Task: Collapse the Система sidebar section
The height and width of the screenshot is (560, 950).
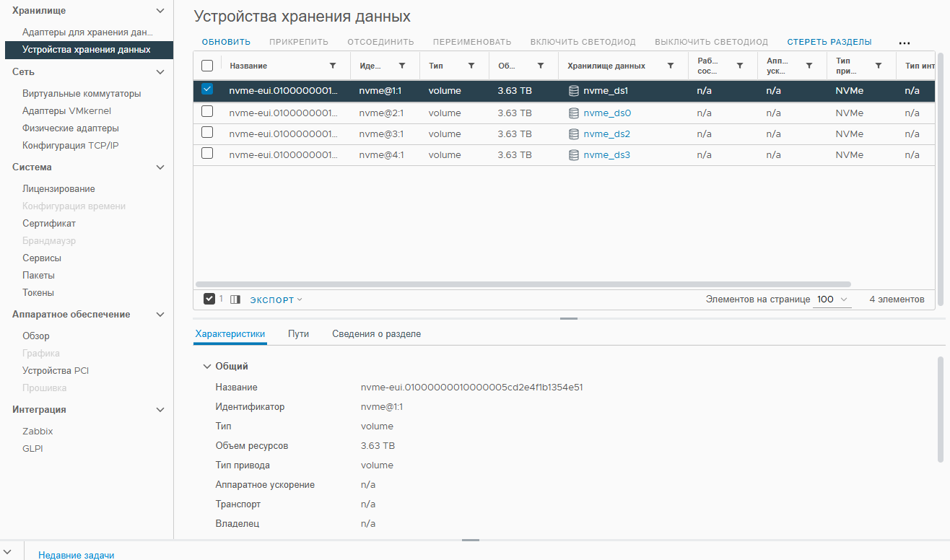Action: pyautogui.click(x=160, y=167)
